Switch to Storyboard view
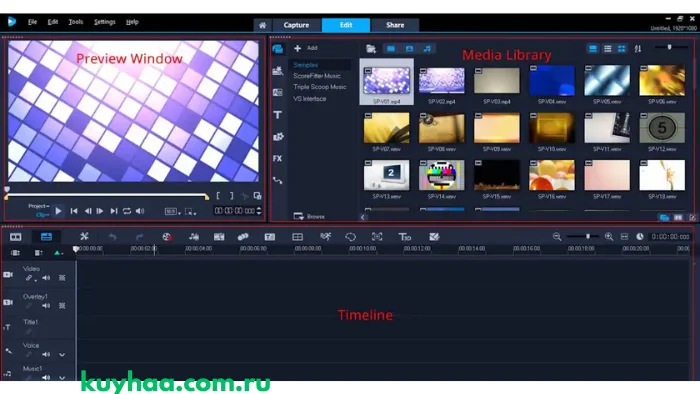 [x=16, y=237]
